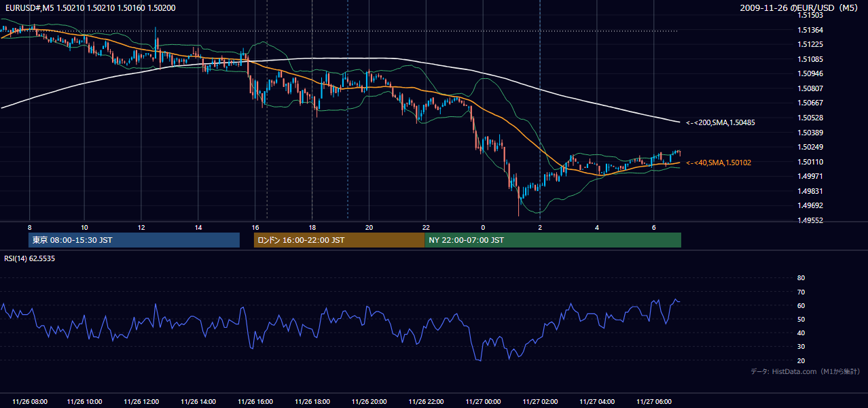The image size is (868, 408).
Task: Click hour tick 8 under the price chart
Action: [29, 227]
